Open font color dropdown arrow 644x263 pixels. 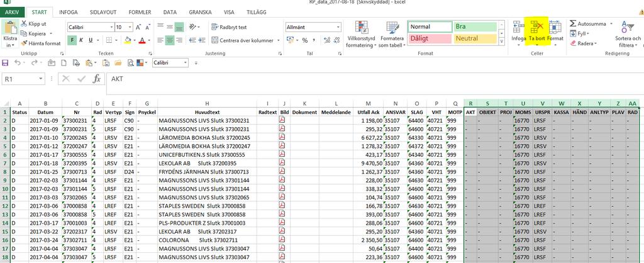[148, 40]
